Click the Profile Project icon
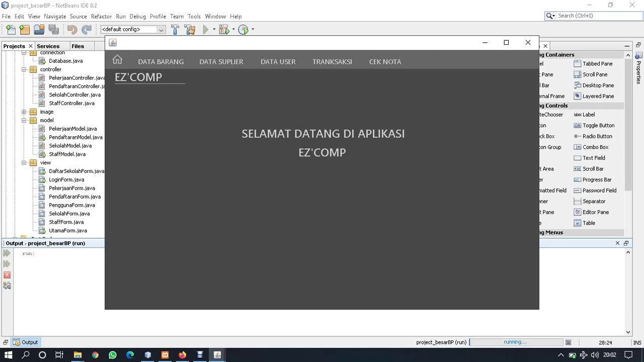 [244, 30]
